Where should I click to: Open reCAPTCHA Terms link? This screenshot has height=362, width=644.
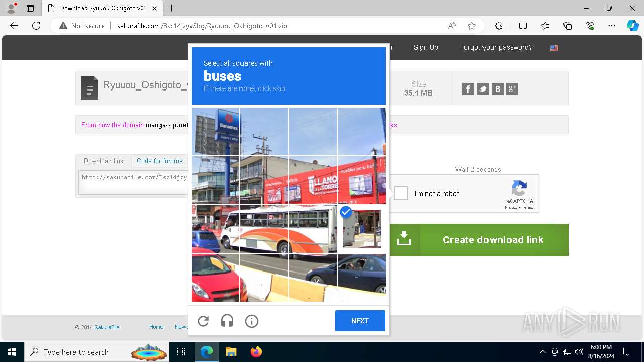(528, 207)
